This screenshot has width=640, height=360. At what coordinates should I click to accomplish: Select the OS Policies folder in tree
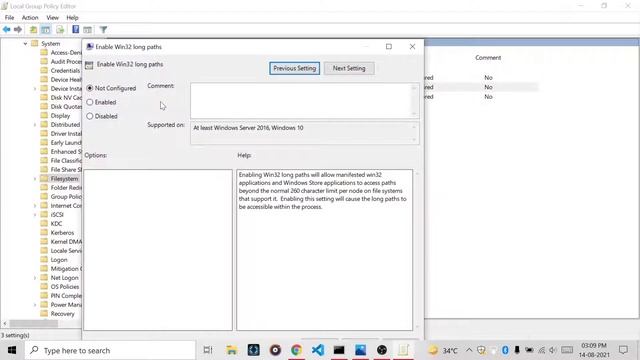click(64, 287)
